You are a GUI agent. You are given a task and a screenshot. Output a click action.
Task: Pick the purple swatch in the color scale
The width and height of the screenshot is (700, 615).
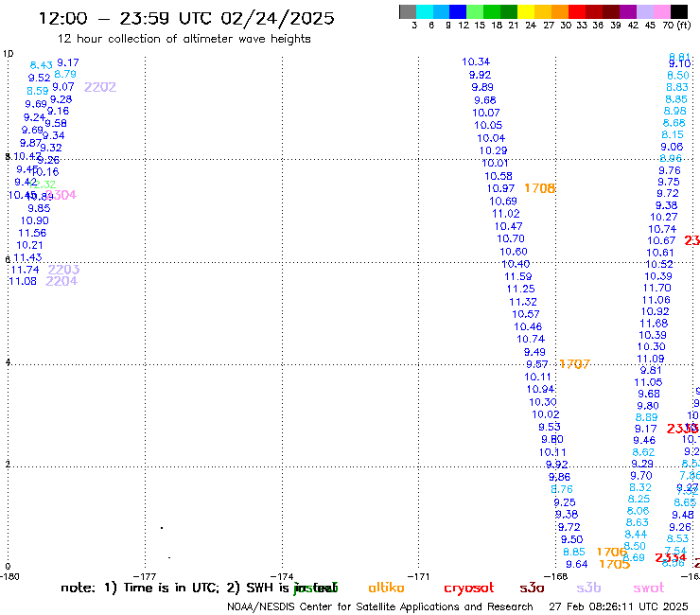[628, 11]
